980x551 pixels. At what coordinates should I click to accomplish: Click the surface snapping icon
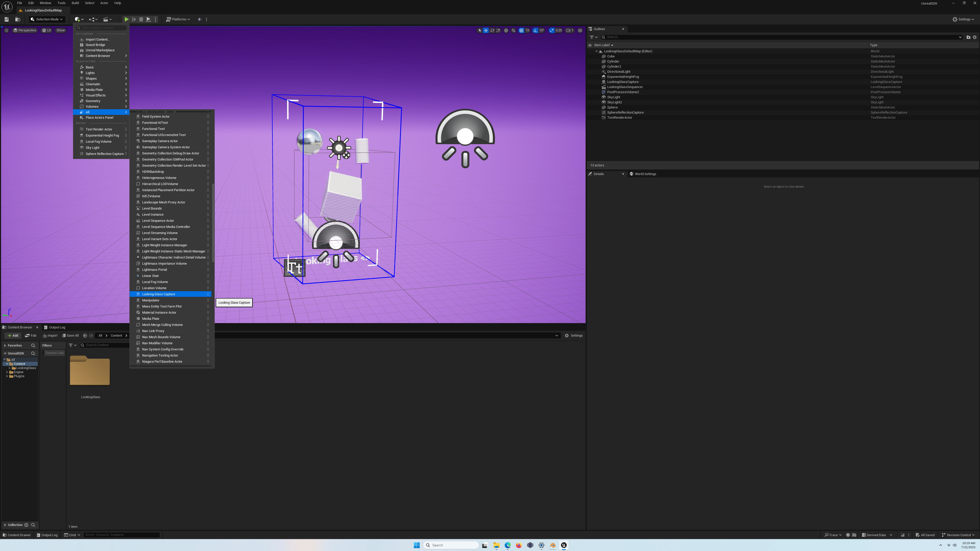[x=514, y=30]
